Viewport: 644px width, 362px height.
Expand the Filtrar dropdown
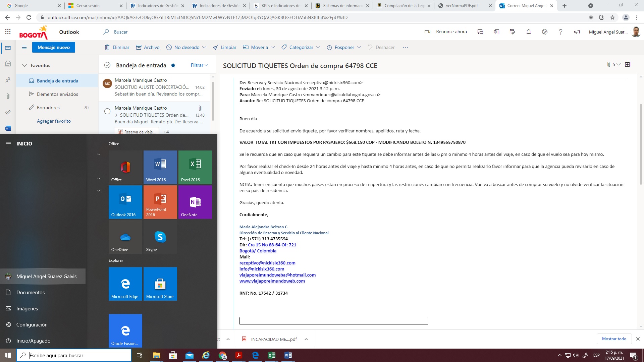tap(199, 65)
